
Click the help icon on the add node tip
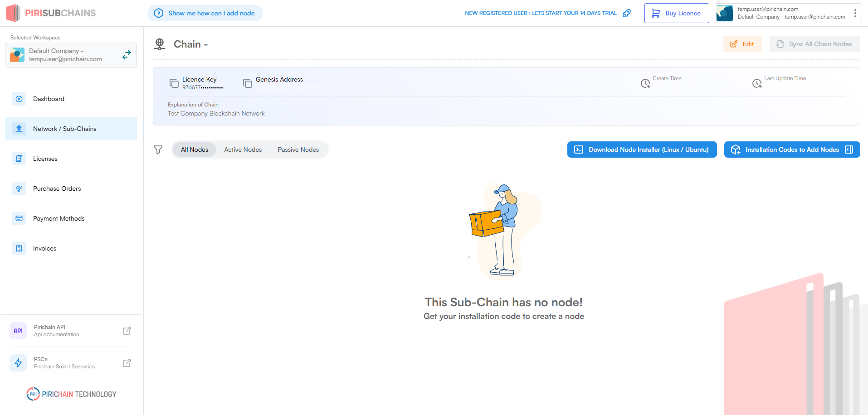158,13
